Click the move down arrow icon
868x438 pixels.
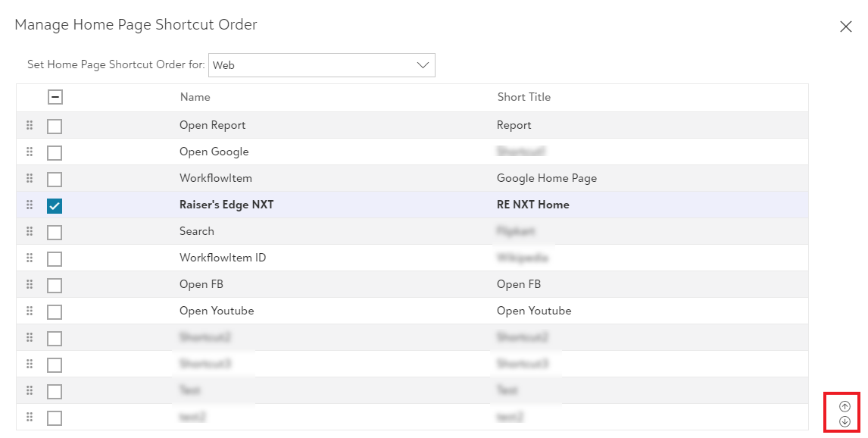pyautogui.click(x=845, y=421)
